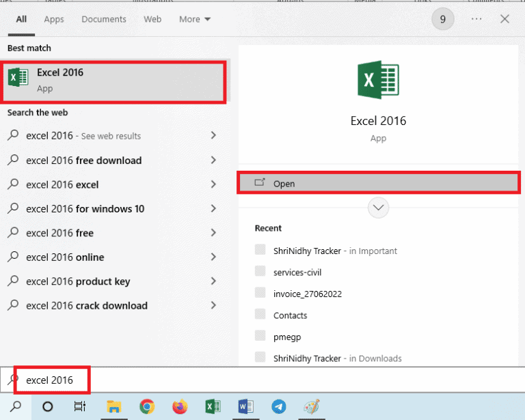Open the three-dots options menu
The height and width of the screenshot is (420, 525).
[x=476, y=19]
